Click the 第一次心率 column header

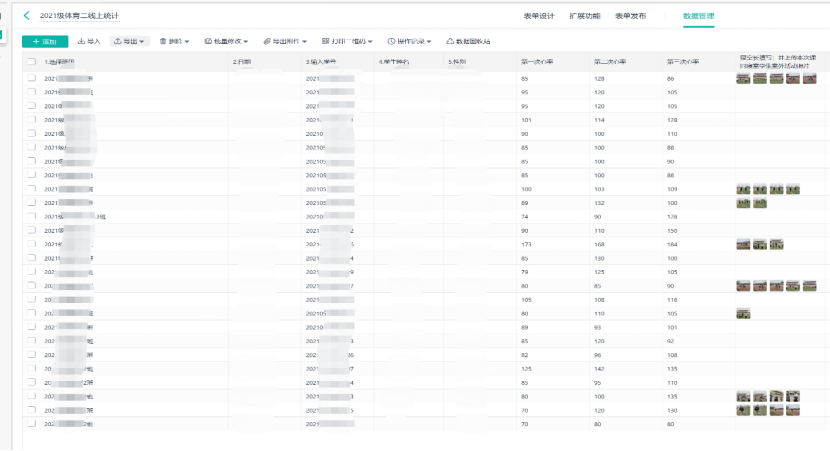(x=538, y=62)
